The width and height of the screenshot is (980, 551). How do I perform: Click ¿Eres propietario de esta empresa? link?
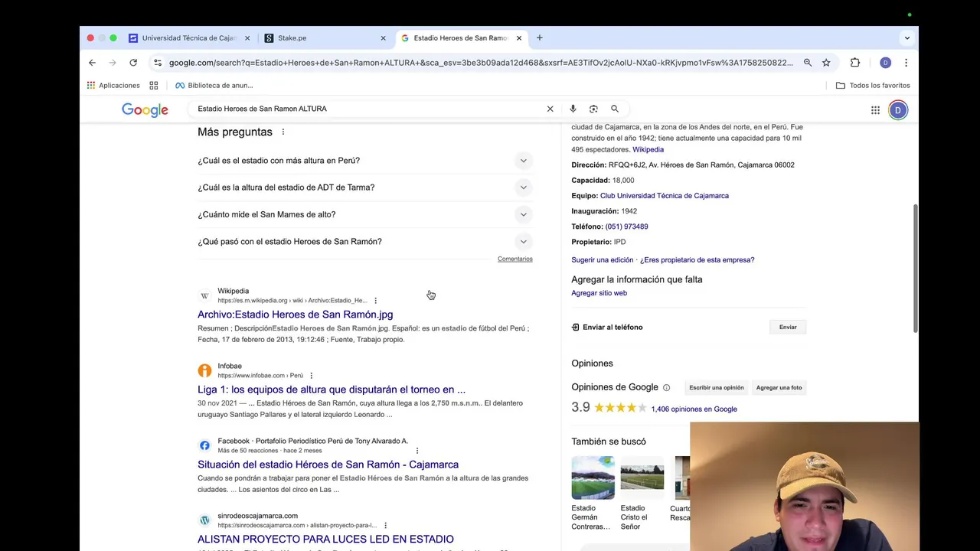[697, 260]
